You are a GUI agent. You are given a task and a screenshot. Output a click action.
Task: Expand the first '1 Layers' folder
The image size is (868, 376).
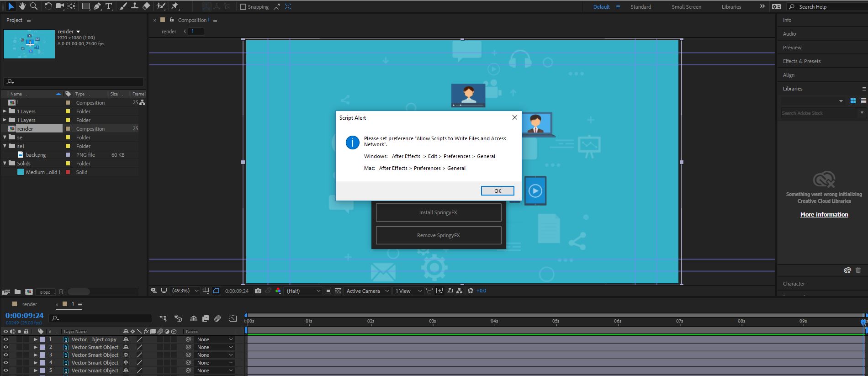click(x=5, y=111)
